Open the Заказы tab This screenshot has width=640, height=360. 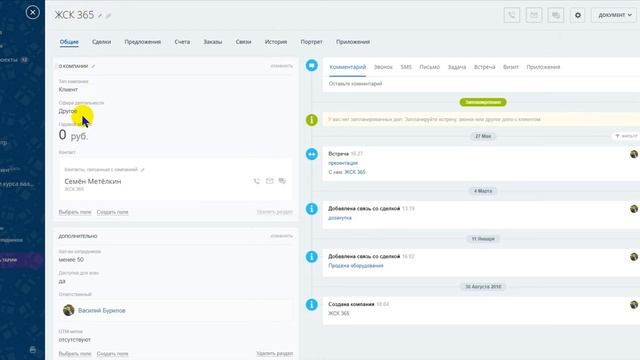[213, 42]
